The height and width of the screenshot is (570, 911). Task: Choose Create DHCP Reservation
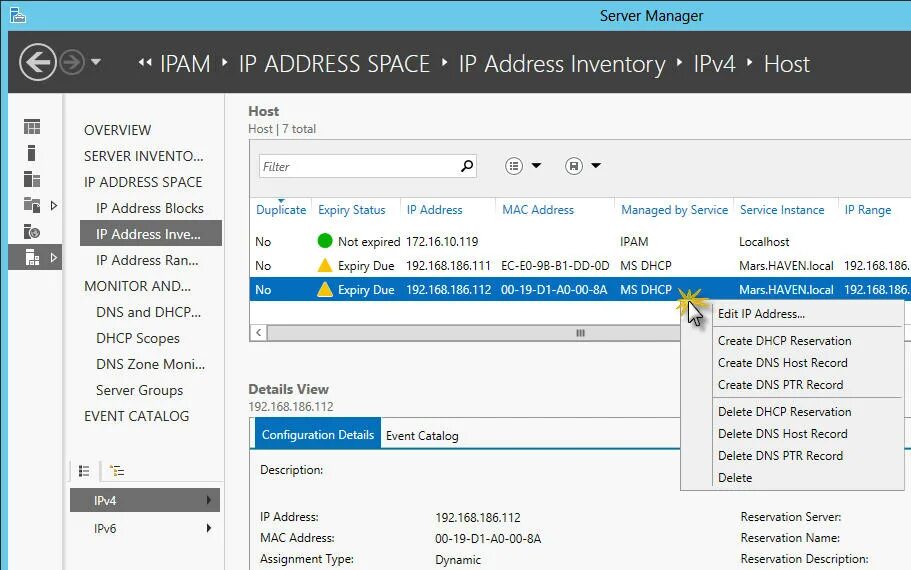tap(784, 341)
